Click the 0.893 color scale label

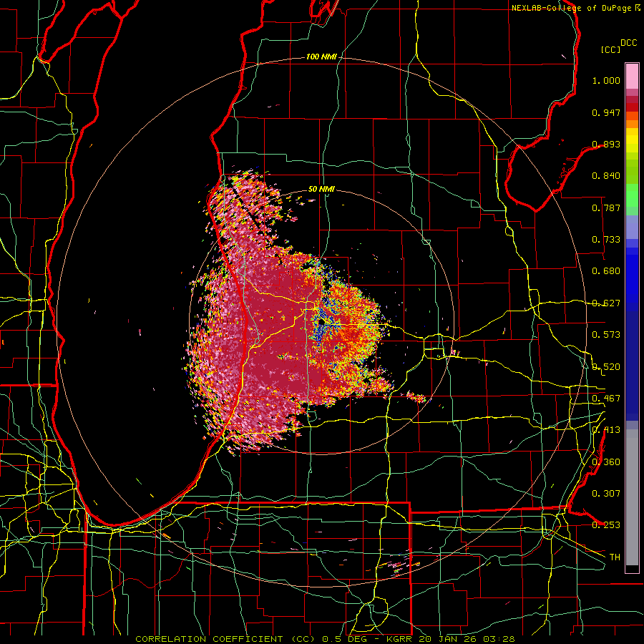coord(606,144)
